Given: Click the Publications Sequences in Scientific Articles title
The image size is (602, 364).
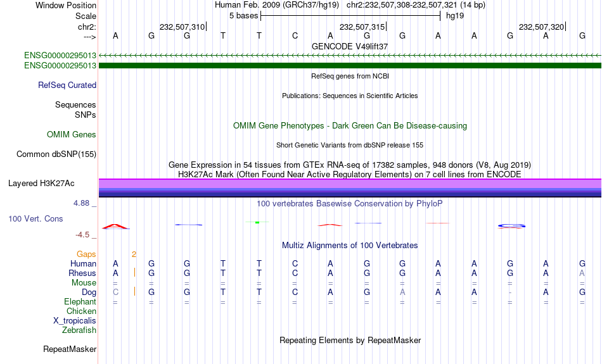Looking at the screenshot, I should pos(350,96).
